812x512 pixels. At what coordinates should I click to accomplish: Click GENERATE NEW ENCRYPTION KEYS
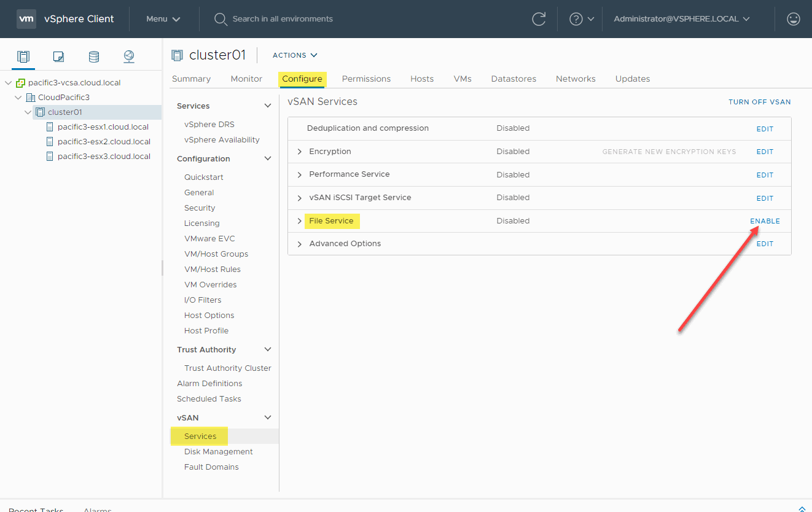tap(669, 152)
